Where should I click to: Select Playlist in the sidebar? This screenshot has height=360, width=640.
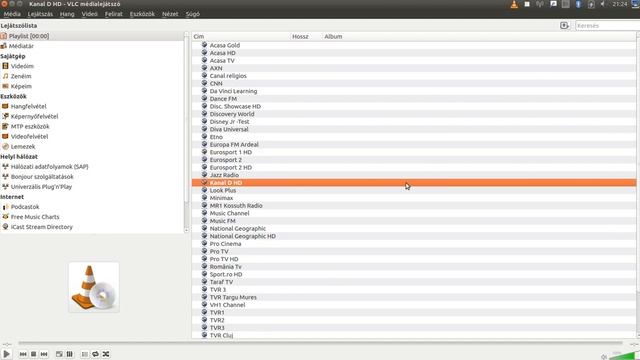[92, 36]
